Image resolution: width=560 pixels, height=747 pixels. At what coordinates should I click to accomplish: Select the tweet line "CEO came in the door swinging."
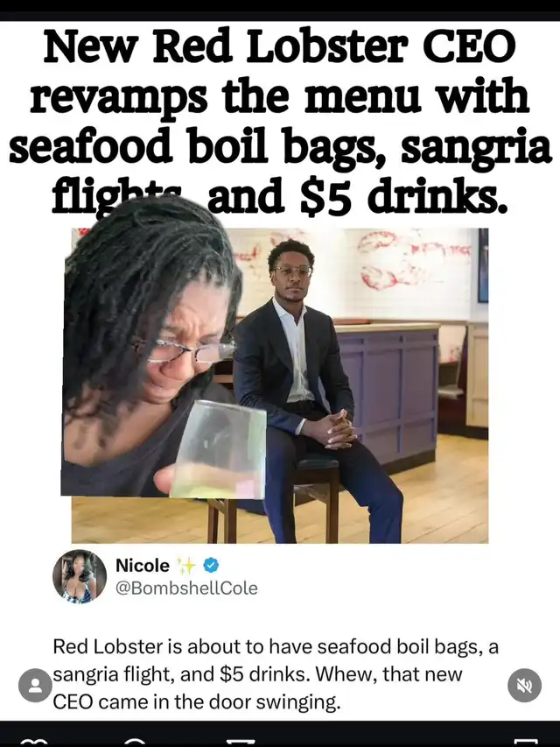pos(196,701)
